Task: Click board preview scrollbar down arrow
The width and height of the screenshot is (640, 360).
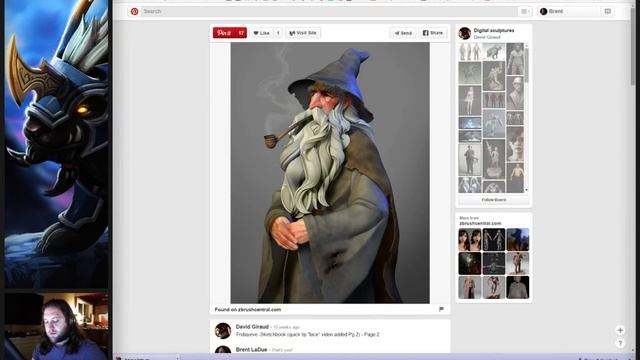Action: [527, 190]
